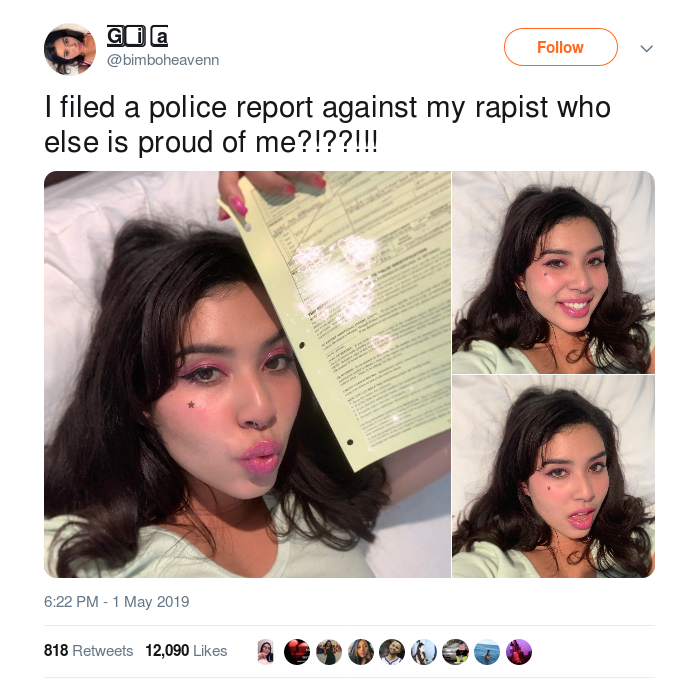
Task: Select the tweet text about police report
Action: [327, 125]
